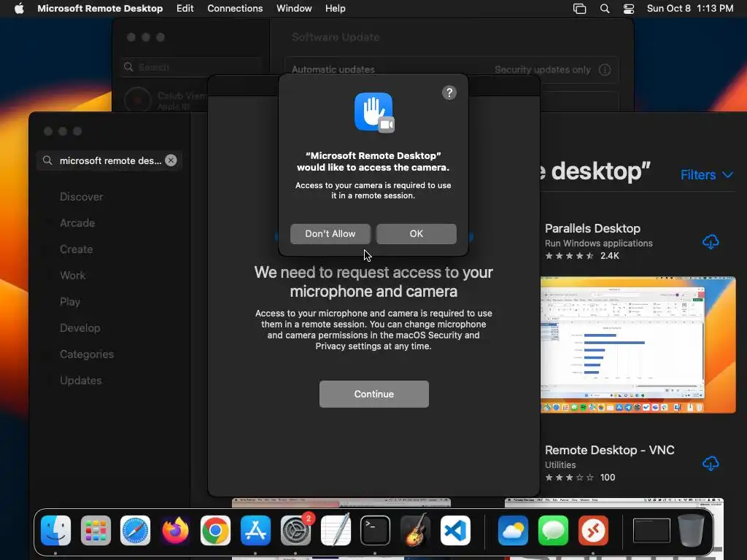
Task: Click the Continue button in Remote Desktop window
Action: point(374,394)
